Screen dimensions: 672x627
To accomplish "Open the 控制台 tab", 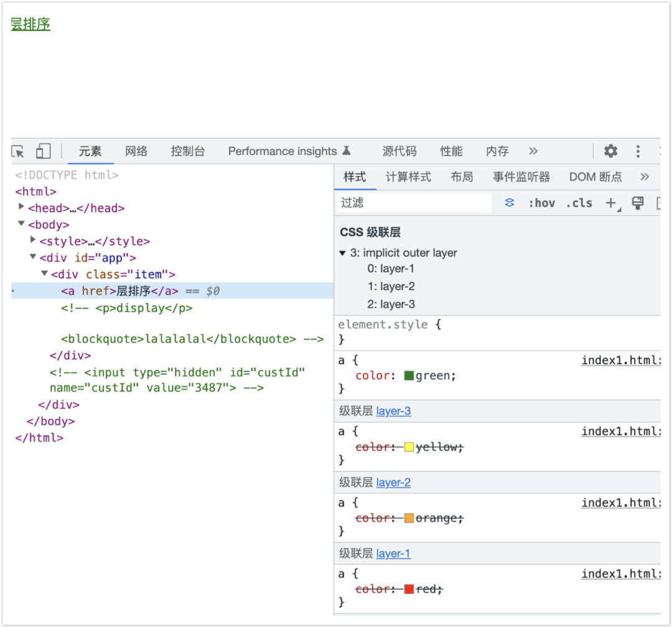I will tap(188, 151).
